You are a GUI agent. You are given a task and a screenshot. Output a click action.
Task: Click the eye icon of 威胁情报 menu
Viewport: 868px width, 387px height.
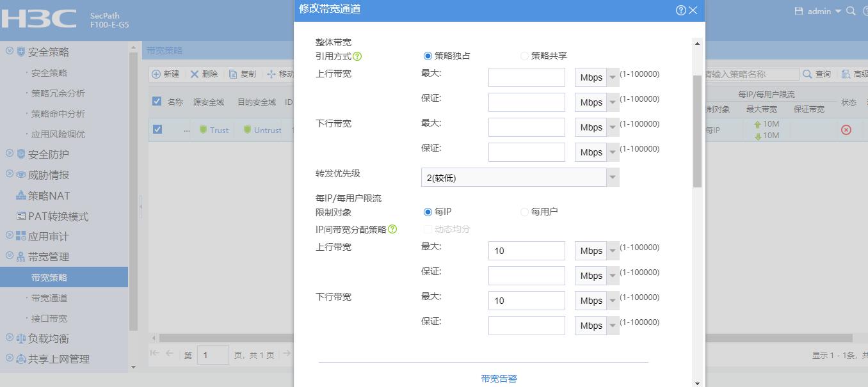pos(21,175)
